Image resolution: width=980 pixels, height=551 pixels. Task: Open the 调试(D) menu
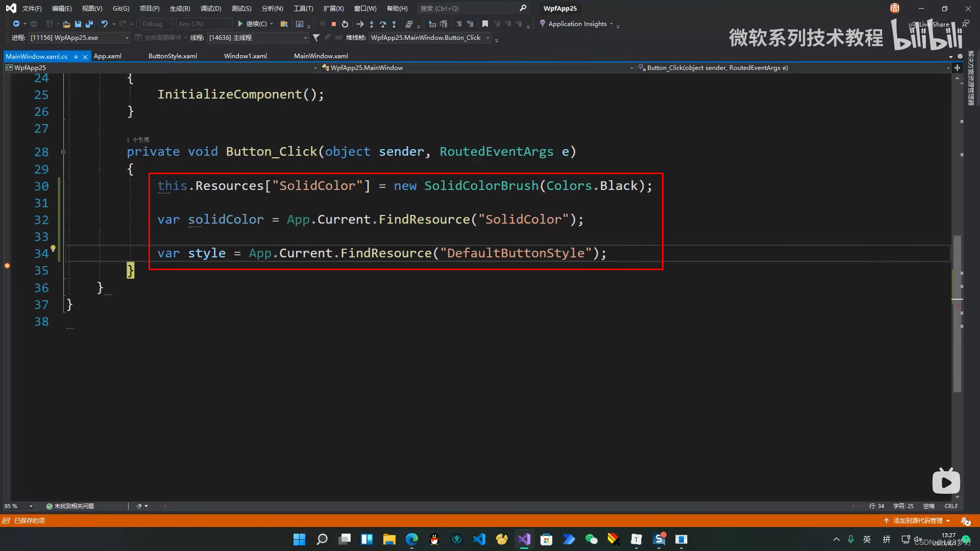[211, 9]
